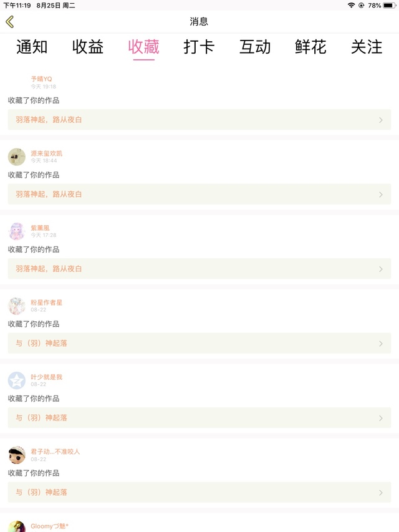Expand 源来皇欢凯's 羽落神起 work chevron
This screenshot has width=399, height=532.
381,195
